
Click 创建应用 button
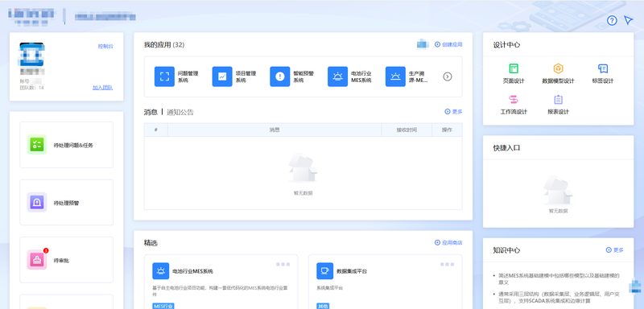(x=448, y=44)
